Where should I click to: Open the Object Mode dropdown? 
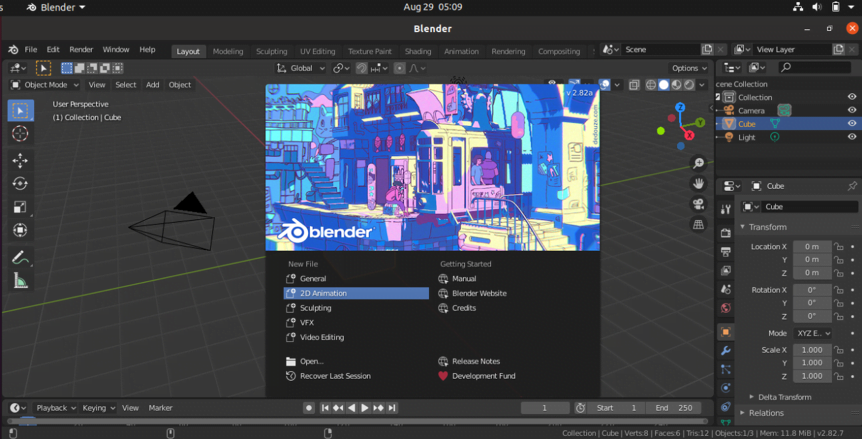click(x=45, y=85)
